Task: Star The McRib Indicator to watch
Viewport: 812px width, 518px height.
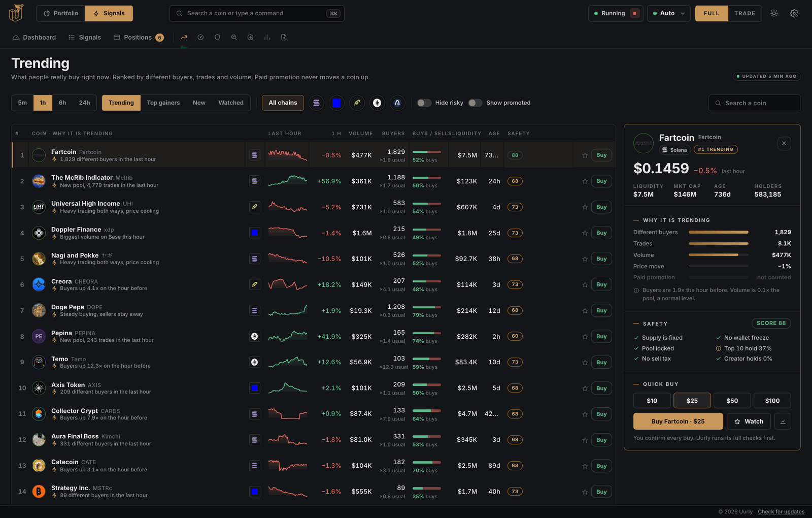Action: tap(585, 181)
